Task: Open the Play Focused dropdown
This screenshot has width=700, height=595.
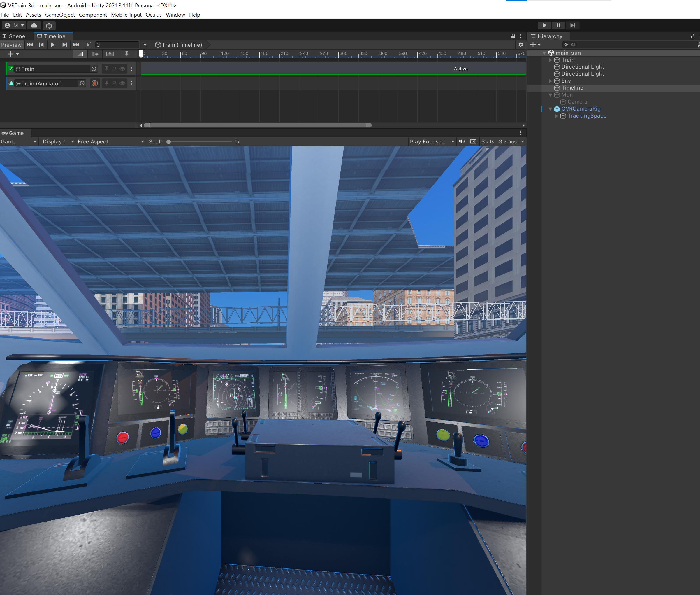Action: click(432, 142)
